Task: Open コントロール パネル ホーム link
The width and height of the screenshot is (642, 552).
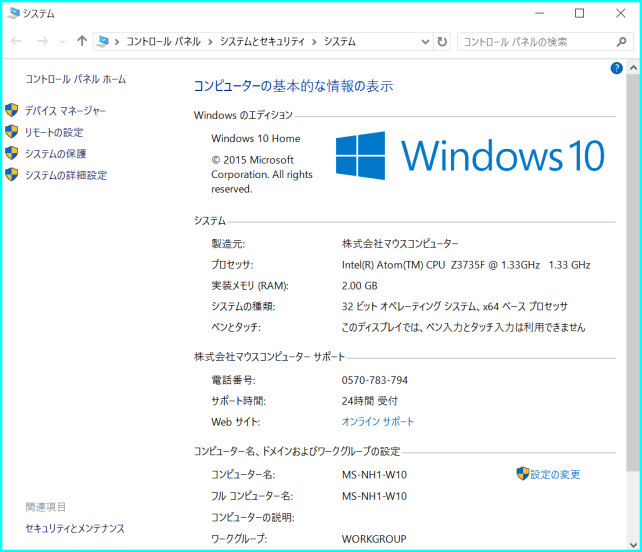Action: point(76,79)
